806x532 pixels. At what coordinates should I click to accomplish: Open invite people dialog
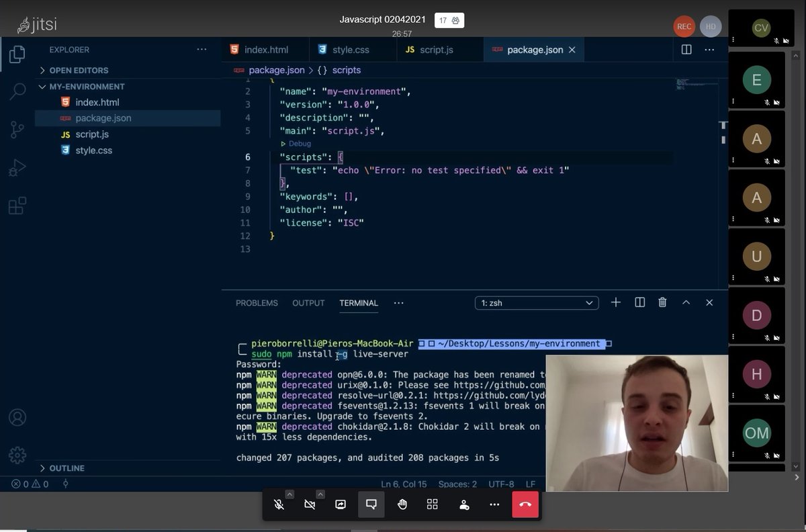click(x=463, y=504)
